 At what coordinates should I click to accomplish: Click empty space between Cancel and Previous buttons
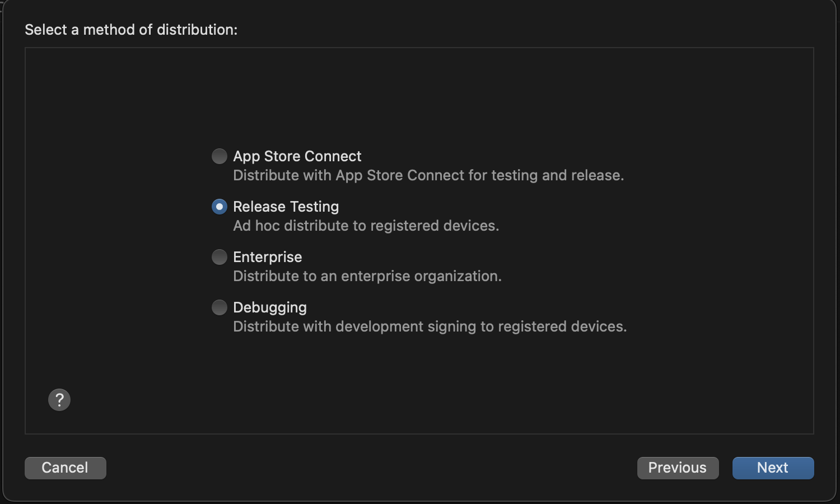click(x=370, y=468)
